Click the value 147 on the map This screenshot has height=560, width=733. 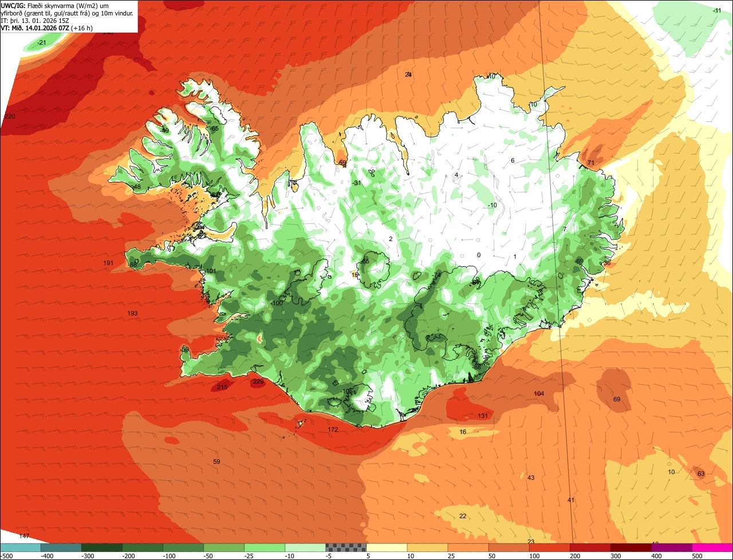click(24, 537)
